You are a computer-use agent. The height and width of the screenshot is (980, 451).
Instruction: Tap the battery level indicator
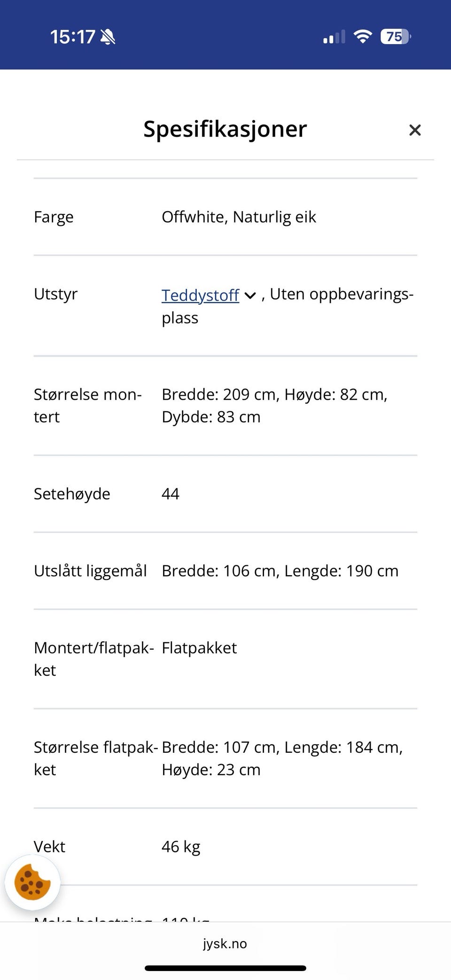395,36
